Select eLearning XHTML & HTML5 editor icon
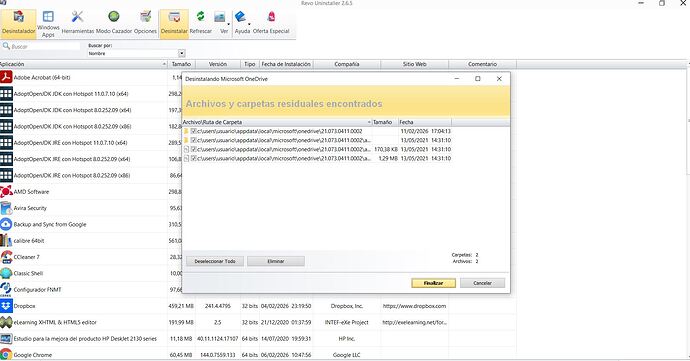This screenshot has width=690, height=361. click(x=6, y=322)
